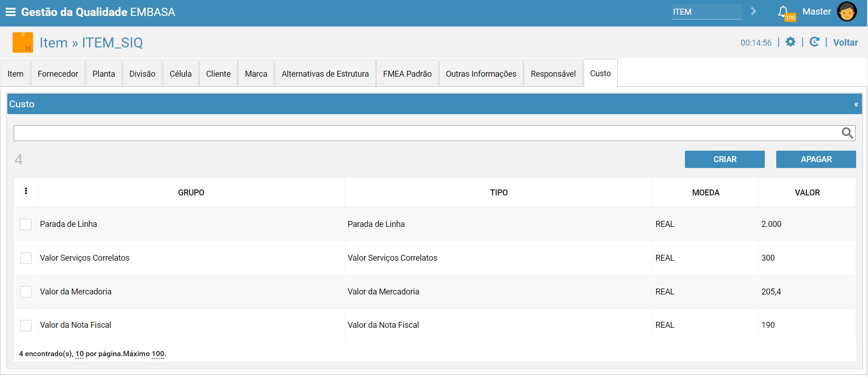This screenshot has width=868, height=378.
Task: Click the refresh icon
Action: click(814, 42)
